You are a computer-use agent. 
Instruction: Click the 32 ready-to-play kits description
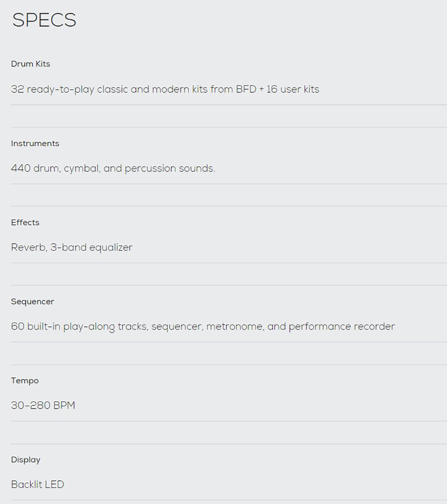(165, 89)
